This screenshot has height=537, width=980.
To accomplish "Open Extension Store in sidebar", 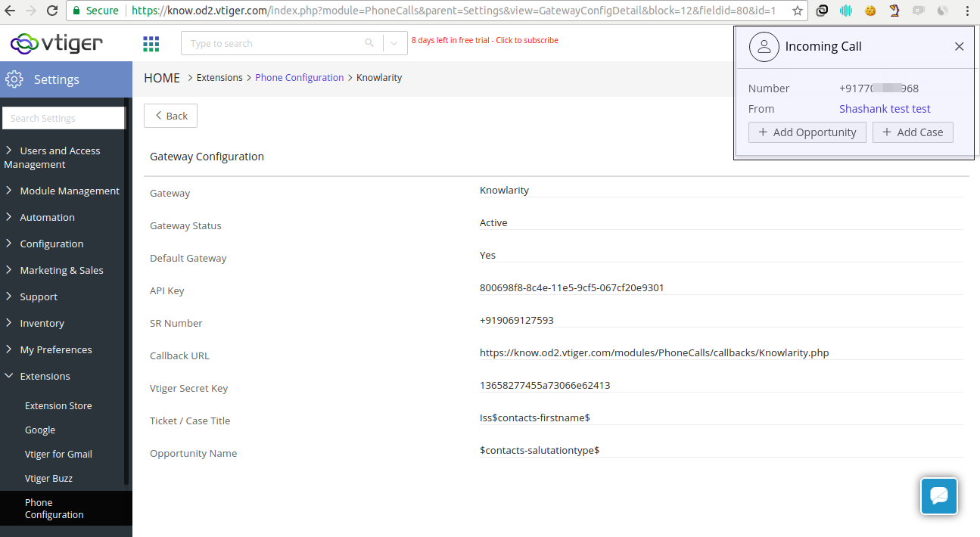I will [x=58, y=405].
